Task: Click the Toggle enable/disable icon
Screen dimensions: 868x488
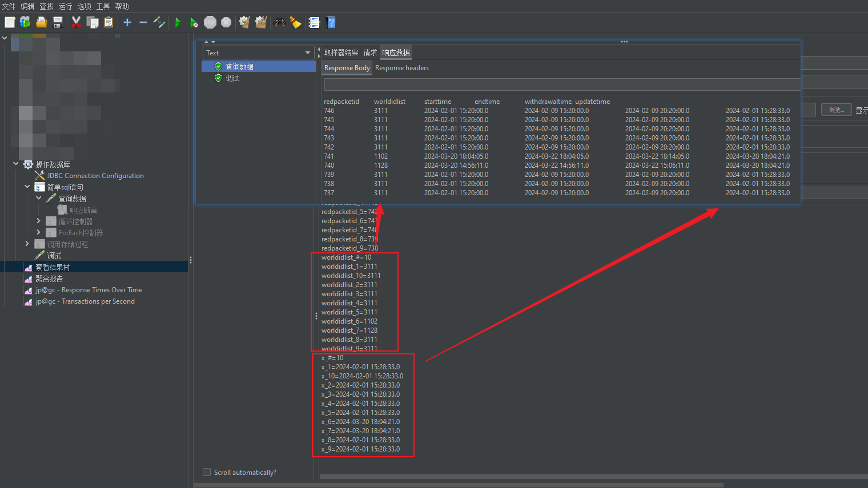Action: click(x=159, y=22)
